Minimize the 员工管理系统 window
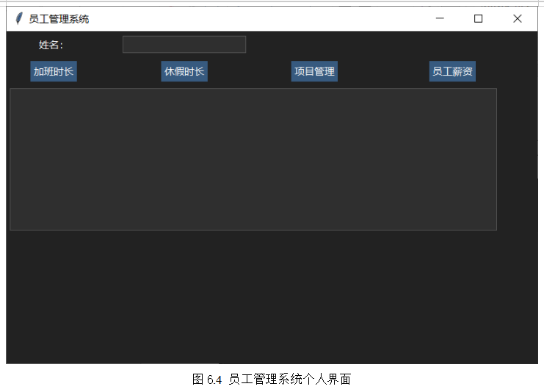The image size is (544, 392). [x=440, y=18]
